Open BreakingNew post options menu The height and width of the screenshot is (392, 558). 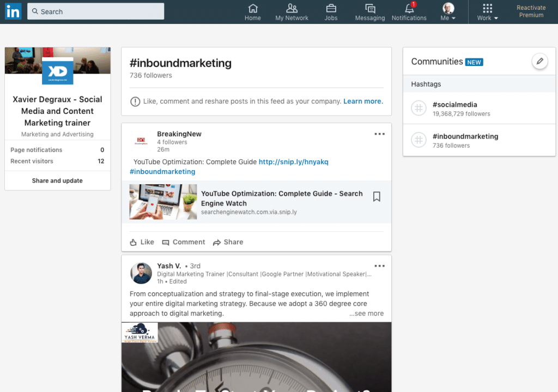379,134
